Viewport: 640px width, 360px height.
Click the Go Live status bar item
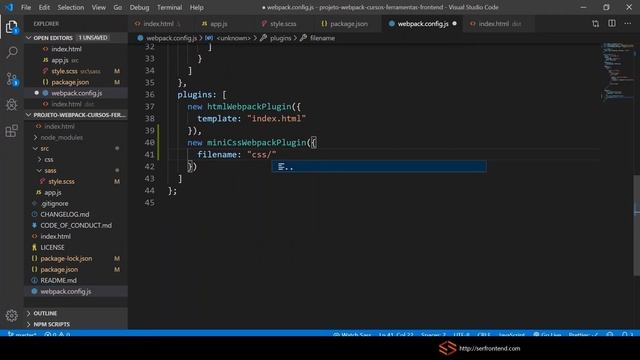(x=547, y=335)
